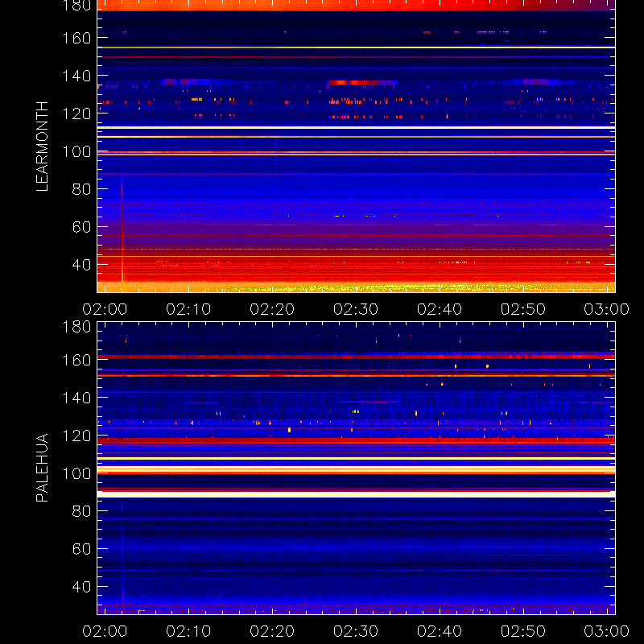Click 02:10 time label under Learmonth plot
This screenshot has height=644, width=644.
pos(188,309)
